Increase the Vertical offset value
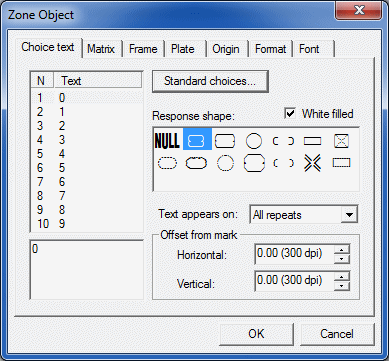389x361 pixels. [341, 276]
